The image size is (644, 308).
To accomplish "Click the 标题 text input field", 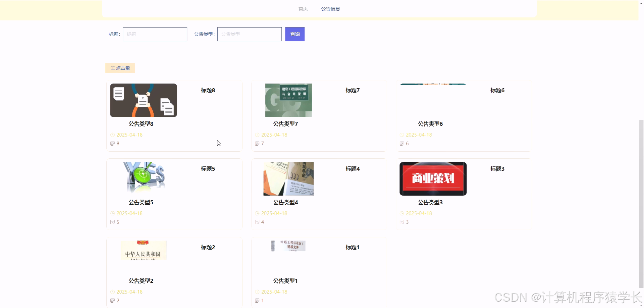I will (x=155, y=34).
